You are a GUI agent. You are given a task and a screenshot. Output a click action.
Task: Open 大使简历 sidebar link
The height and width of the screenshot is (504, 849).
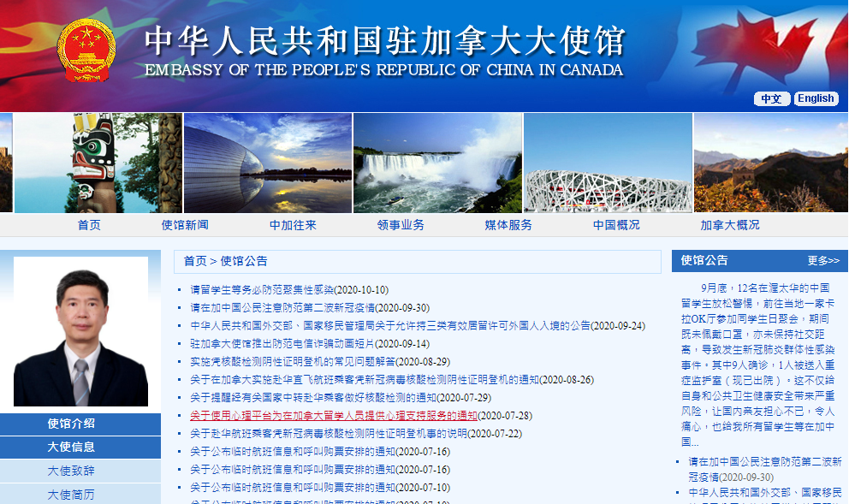coord(71,495)
